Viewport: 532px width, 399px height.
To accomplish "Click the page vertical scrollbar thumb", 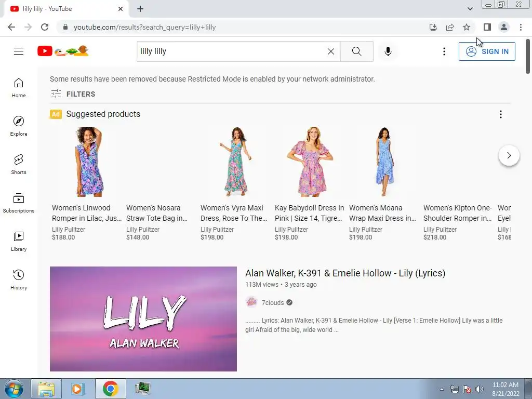I will [528, 56].
